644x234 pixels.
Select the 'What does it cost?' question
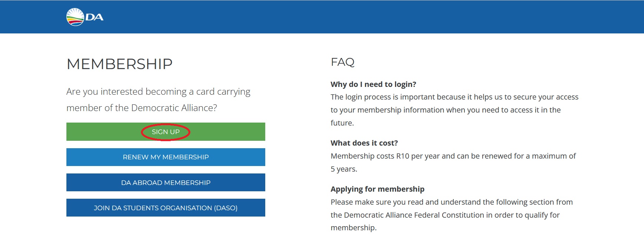[x=364, y=143]
